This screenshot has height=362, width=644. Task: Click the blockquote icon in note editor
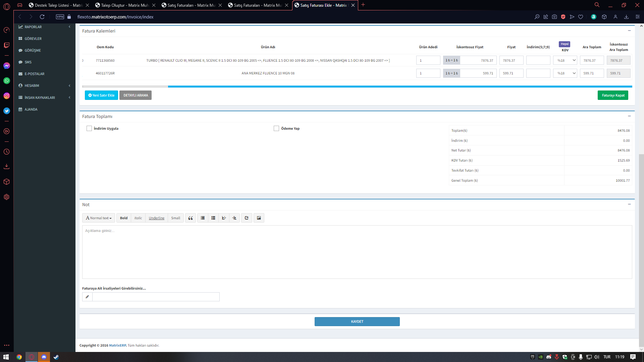tap(191, 218)
